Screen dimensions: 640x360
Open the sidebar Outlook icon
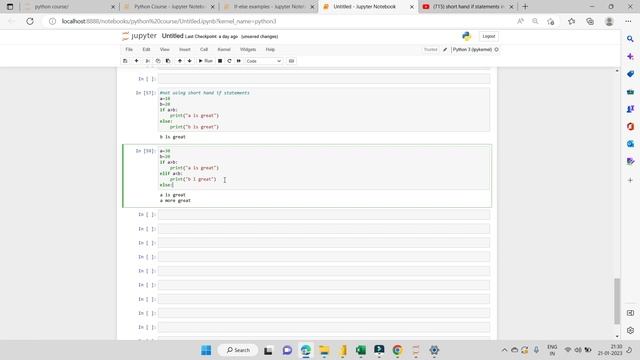tap(630, 144)
